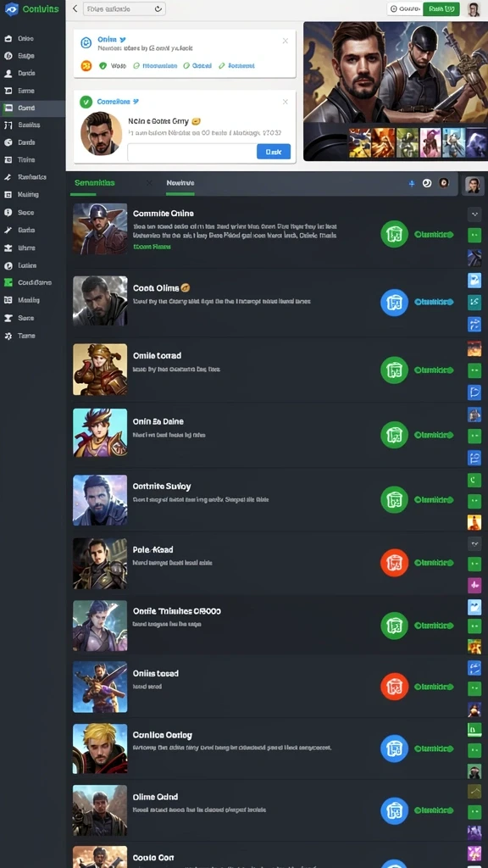Screen dimensions: 488x868
Task: Click the magenta icon in right icon strip
Action: point(474,585)
